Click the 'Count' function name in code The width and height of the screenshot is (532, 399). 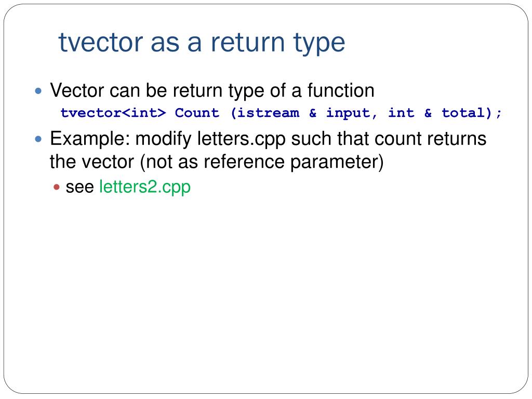pos(197,113)
